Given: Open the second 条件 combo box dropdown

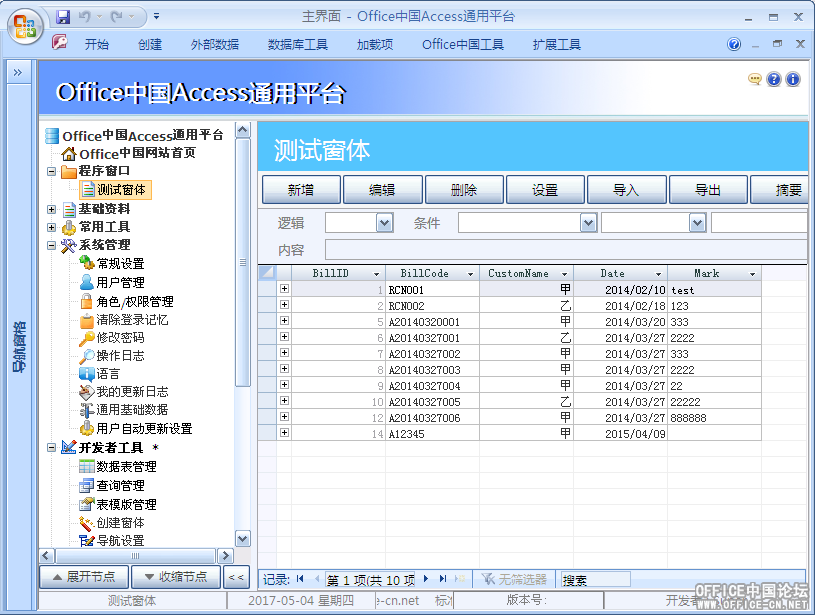Looking at the screenshot, I should 697,223.
